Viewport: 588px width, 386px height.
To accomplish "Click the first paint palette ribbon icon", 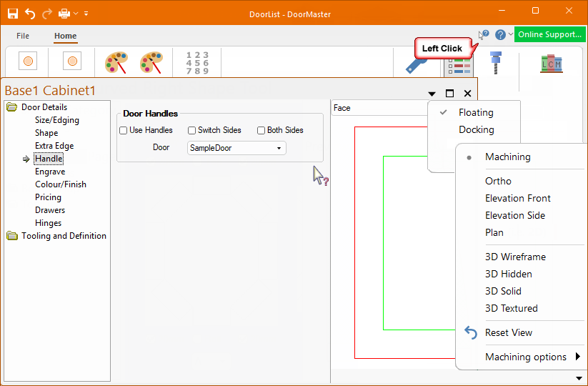I will [116, 63].
